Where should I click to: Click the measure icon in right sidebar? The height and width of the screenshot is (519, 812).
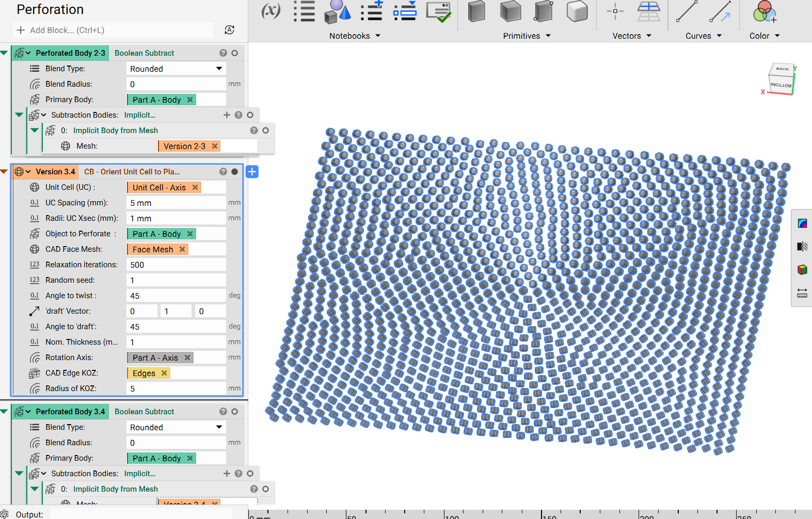802,293
